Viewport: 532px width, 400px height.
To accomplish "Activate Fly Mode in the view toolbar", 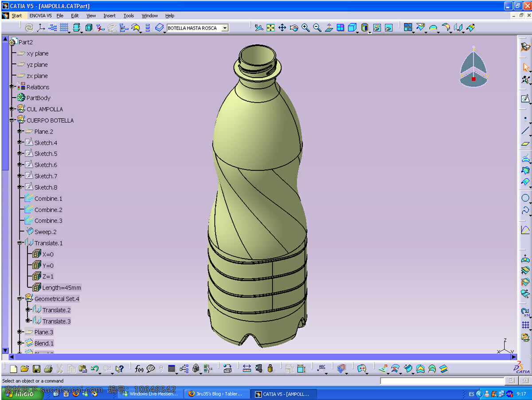I will [x=259, y=28].
